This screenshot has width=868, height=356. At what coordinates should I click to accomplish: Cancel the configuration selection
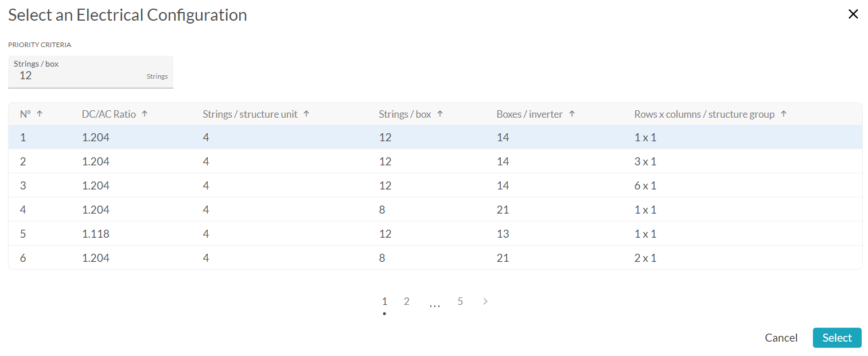pos(781,338)
